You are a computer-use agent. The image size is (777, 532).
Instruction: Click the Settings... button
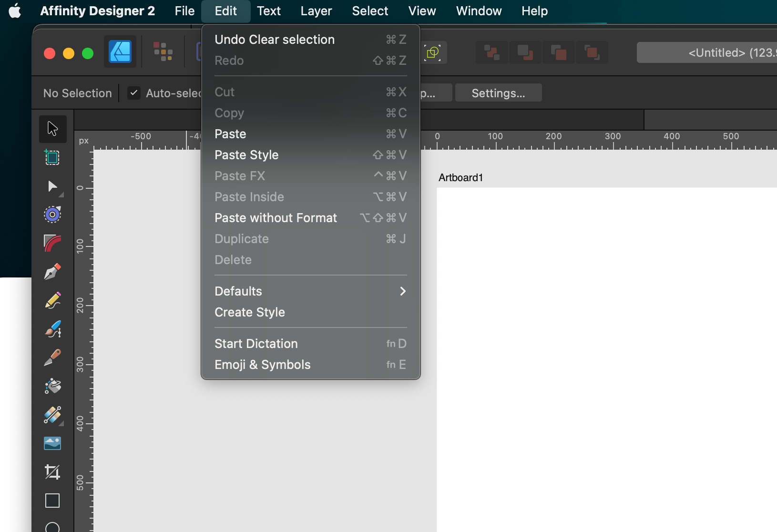click(x=498, y=93)
